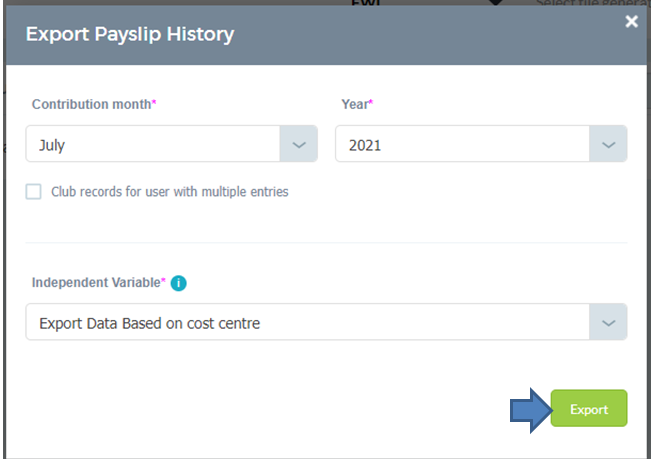Close the Export Payslip History dialog
The image size is (653, 459).
coord(631,21)
